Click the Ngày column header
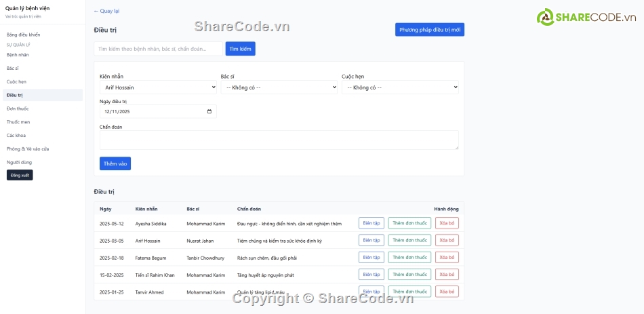 [106, 209]
